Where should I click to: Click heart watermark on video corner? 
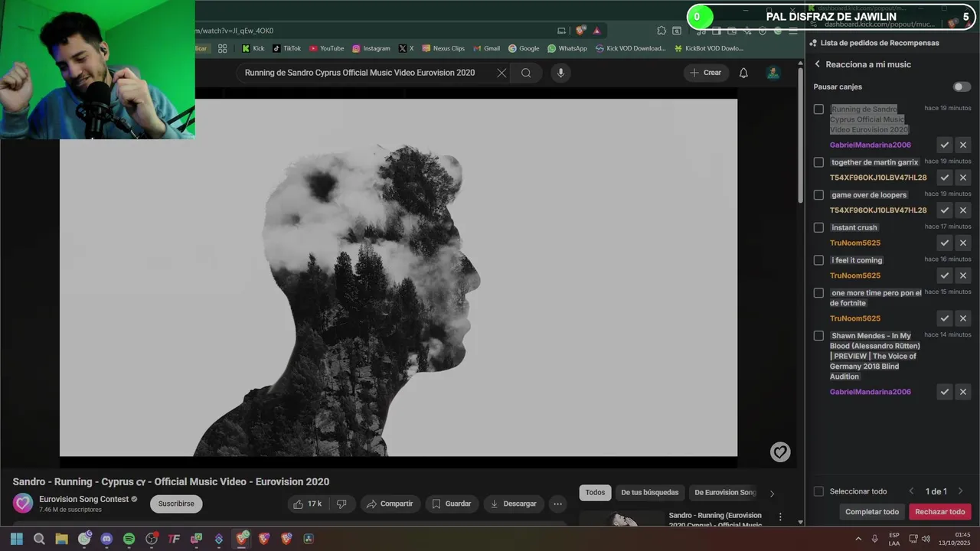(x=780, y=452)
